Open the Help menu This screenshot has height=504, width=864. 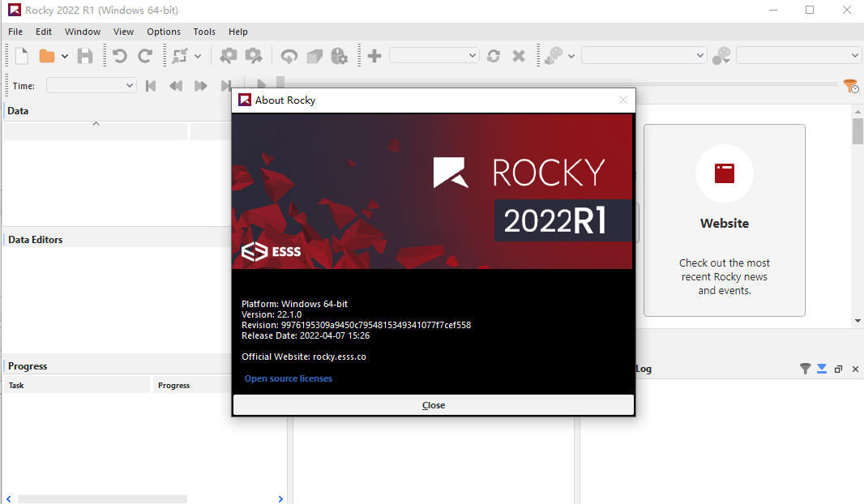click(x=238, y=32)
